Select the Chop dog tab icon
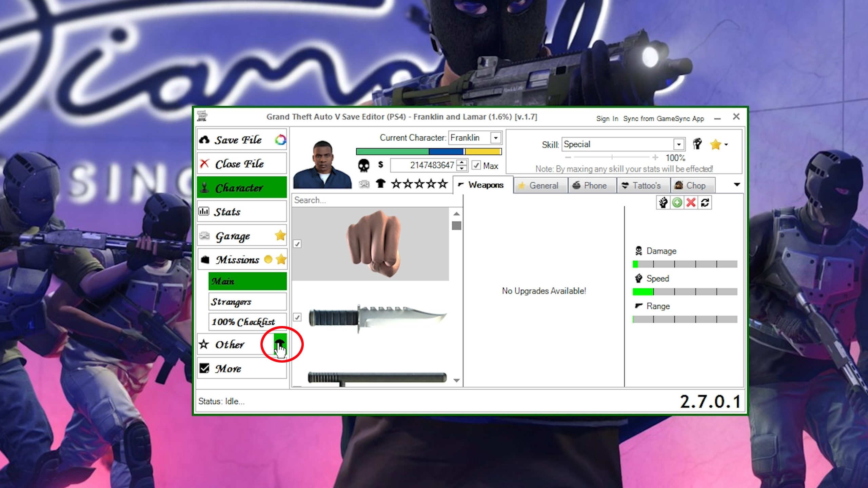 click(679, 185)
